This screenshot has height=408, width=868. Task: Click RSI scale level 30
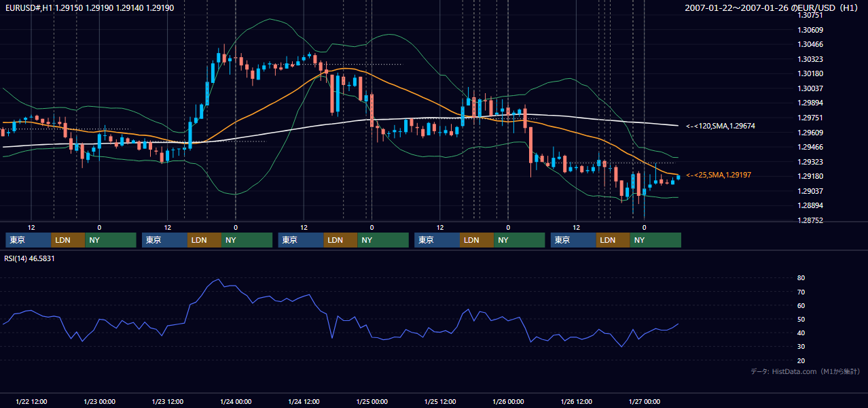coord(801,346)
